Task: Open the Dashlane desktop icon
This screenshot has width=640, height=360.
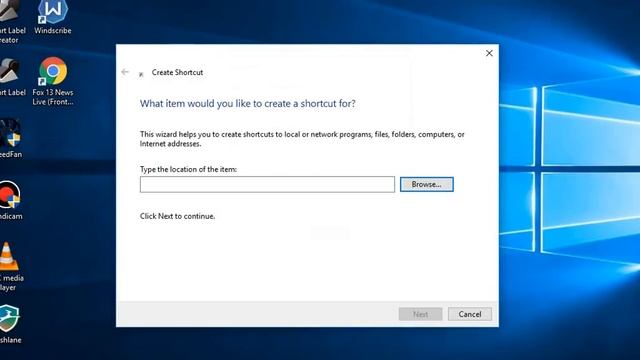Action: pyautogui.click(x=10, y=324)
